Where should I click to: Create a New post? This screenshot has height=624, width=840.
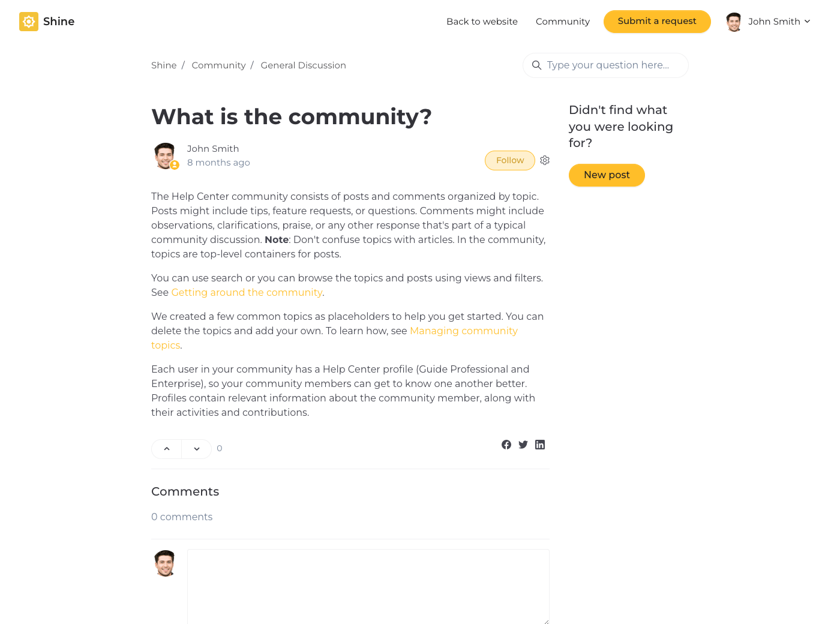click(x=607, y=175)
